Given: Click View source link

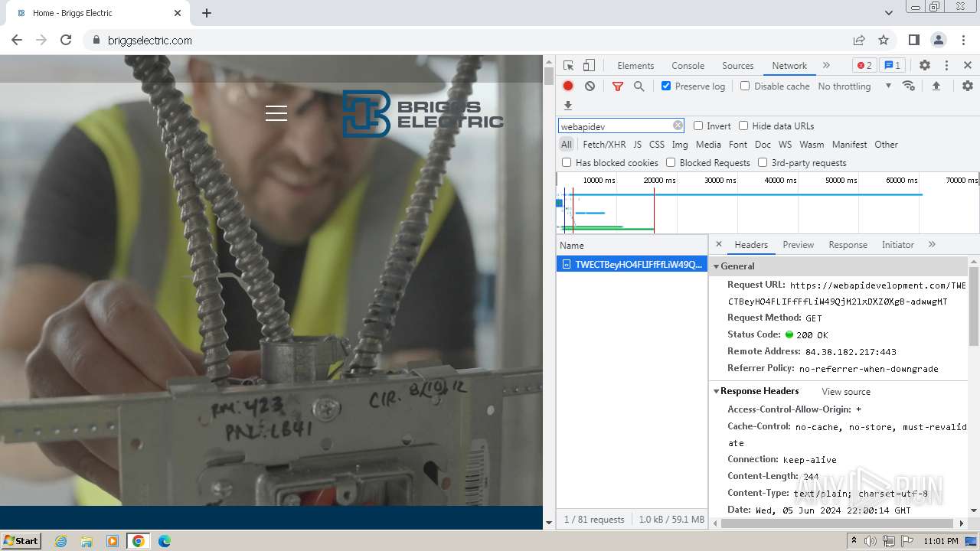Looking at the screenshot, I should click(846, 391).
